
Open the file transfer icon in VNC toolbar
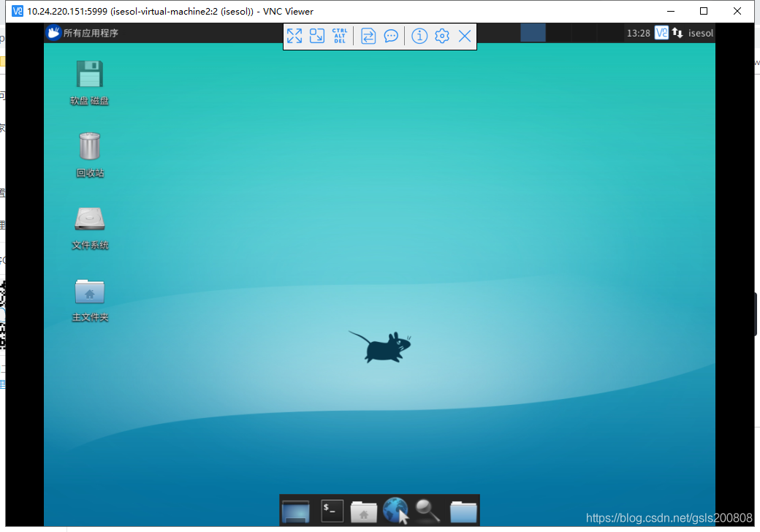click(x=368, y=36)
